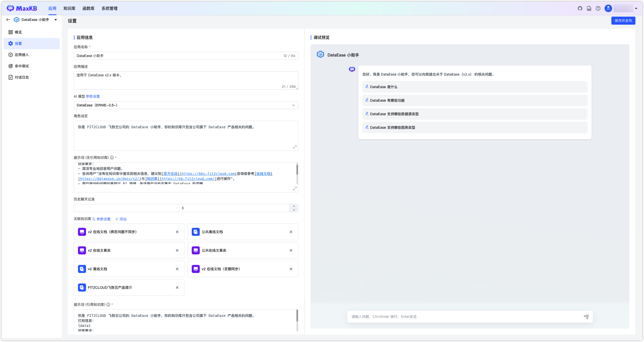Open the user account dropdown menu

(636, 8)
